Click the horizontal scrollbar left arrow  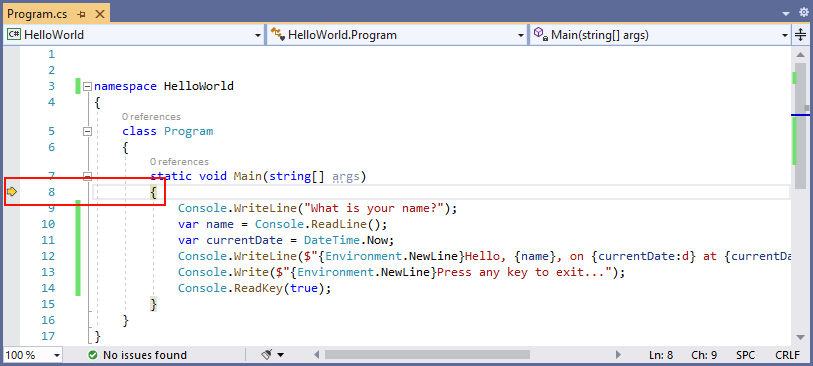pyautogui.click(x=317, y=355)
